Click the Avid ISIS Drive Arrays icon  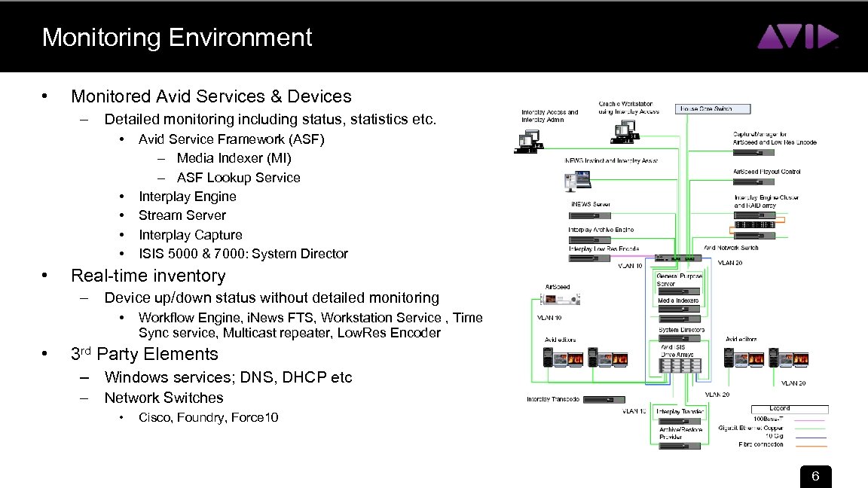tap(680, 366)
